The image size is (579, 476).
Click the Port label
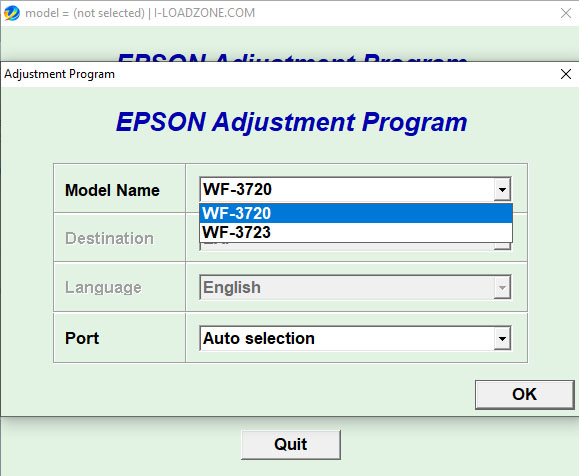(82, 338)
